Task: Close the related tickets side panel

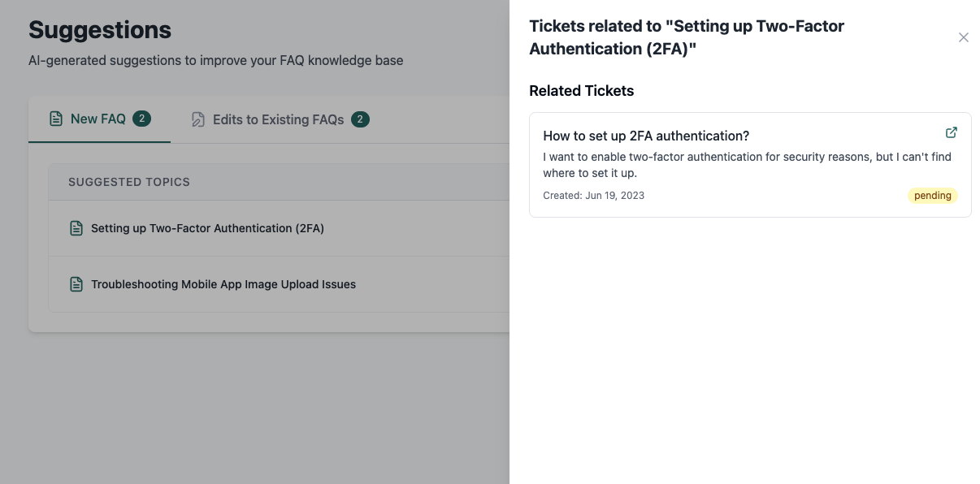Action: click(x=964, y=37)
